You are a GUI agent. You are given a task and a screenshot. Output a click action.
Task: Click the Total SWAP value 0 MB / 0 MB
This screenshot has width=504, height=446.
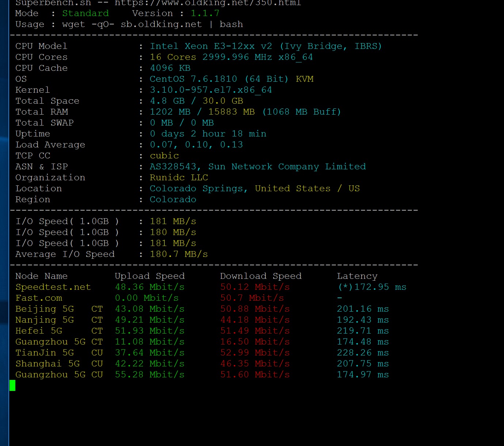182,123
